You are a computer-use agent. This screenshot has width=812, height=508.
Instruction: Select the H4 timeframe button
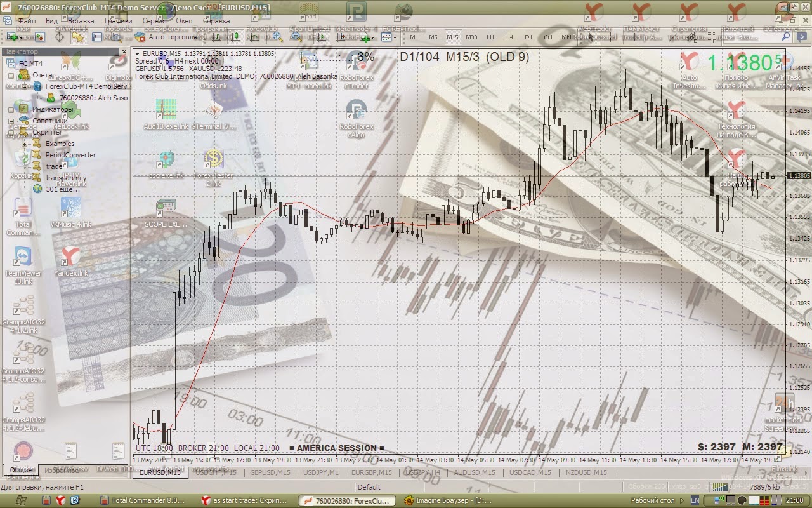pos(509,37)
